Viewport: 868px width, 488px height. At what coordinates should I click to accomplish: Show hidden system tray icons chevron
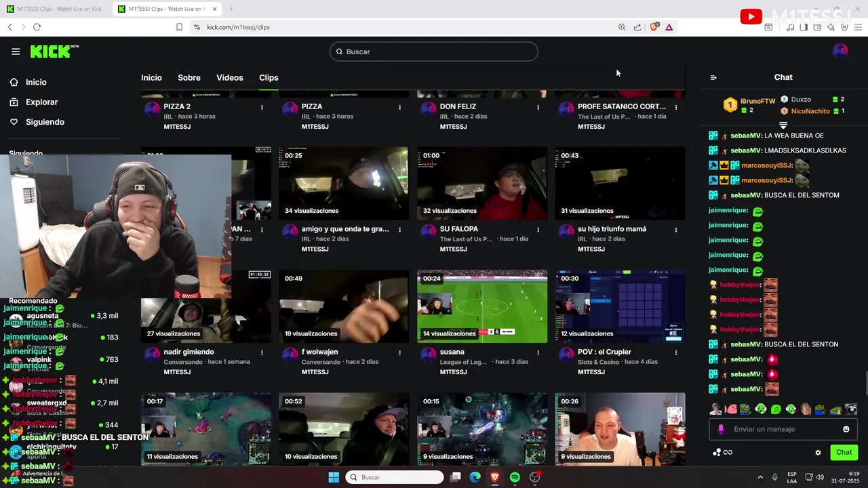coord(760,477)
